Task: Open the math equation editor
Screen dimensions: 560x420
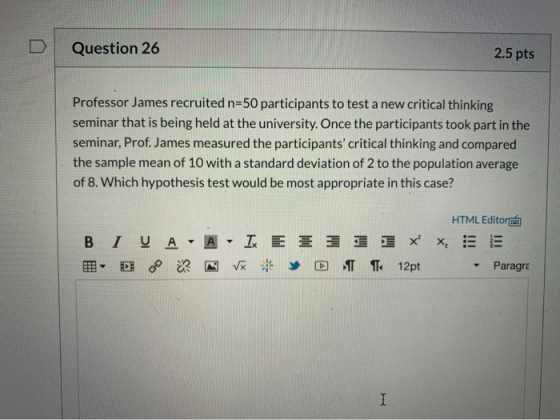Action: 239,266
